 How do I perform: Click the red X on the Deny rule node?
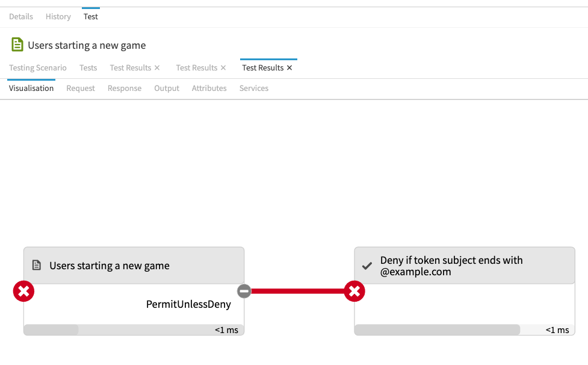(354, 292)
